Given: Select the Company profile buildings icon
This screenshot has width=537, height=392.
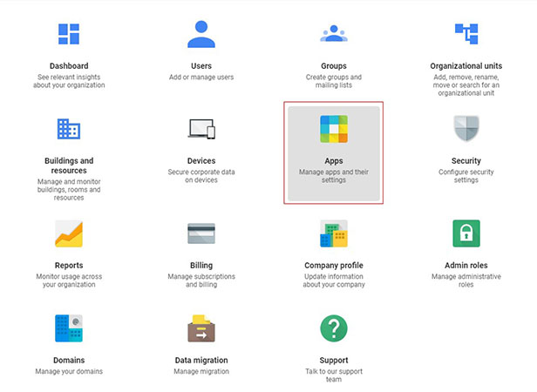Looking at the screenshot, I should 334,233.
